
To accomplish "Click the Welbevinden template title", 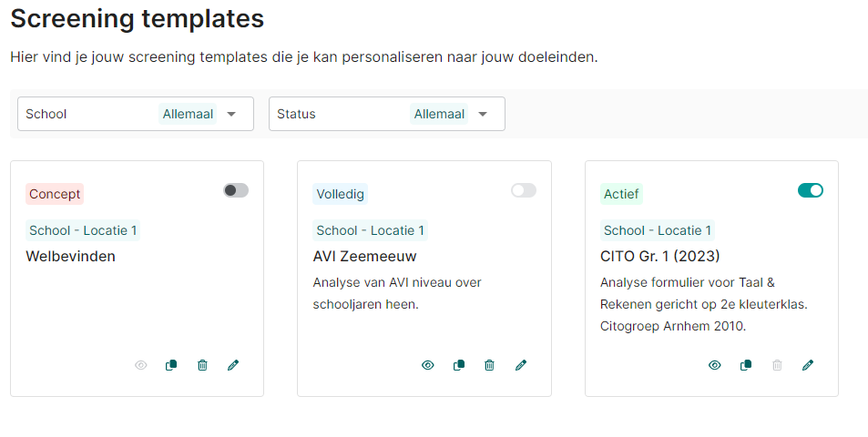I will click(71, 256).
